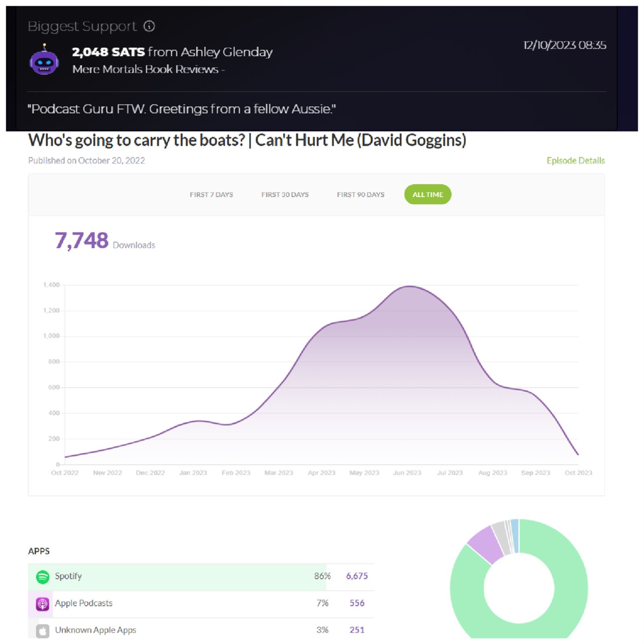
Task: Click the episode title Can't Hurt Me
Action: point(247,140)
